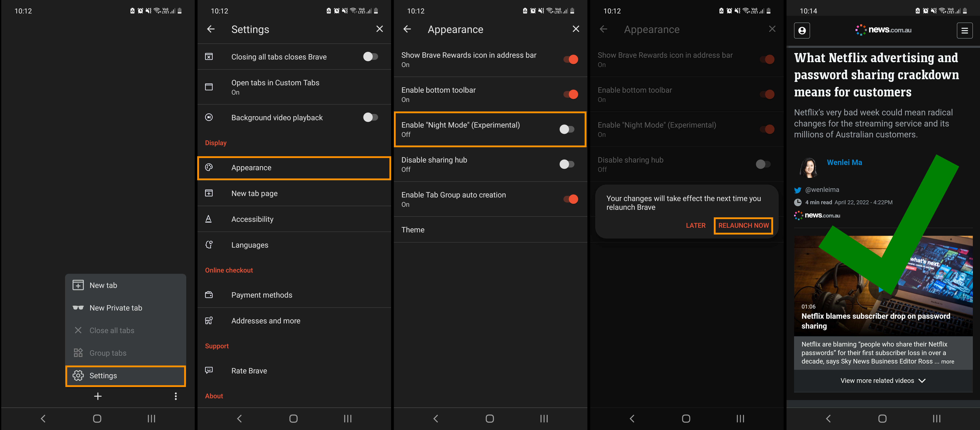980x430 pixels.
Task: Open Accessibility settings
Action: (x=294, y=219)
